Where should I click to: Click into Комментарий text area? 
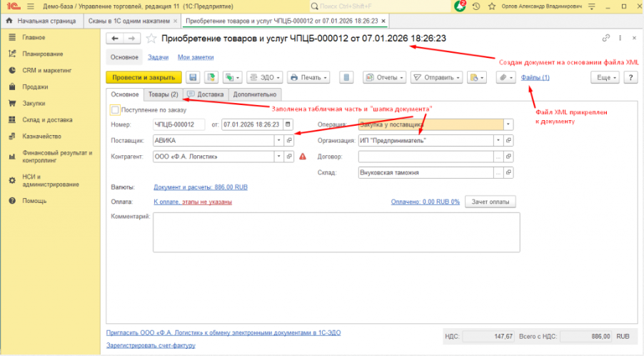[x=336, y=232]
